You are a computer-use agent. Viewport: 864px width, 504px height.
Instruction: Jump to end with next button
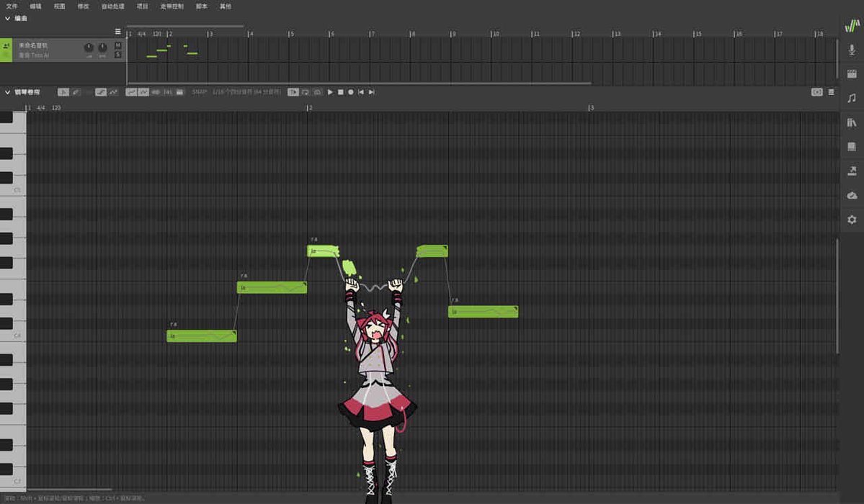pos(371,92)
